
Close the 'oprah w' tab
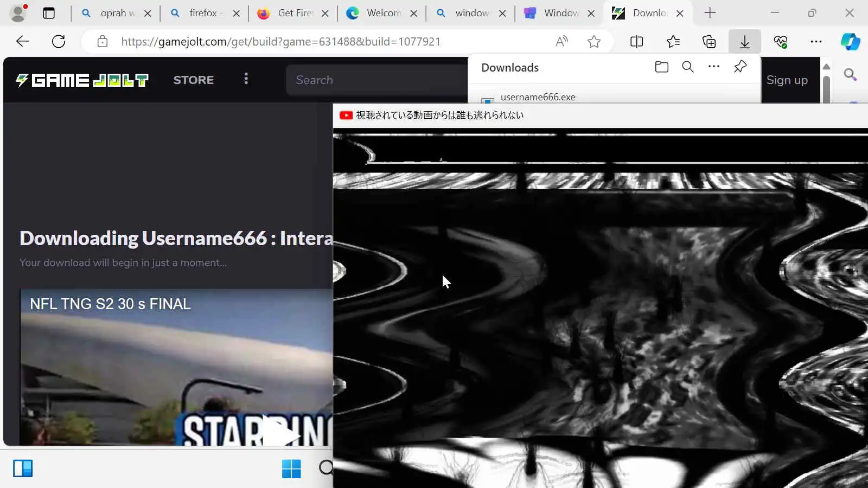[148, 13]
